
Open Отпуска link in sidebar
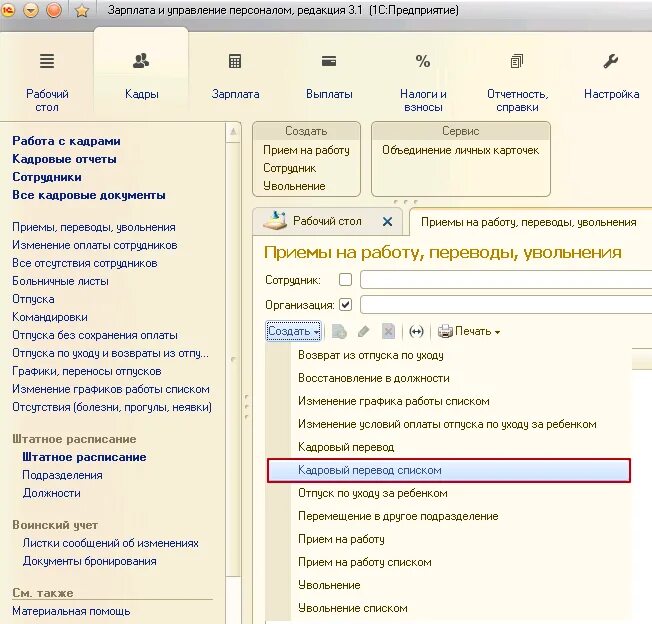tap(33, 299)
